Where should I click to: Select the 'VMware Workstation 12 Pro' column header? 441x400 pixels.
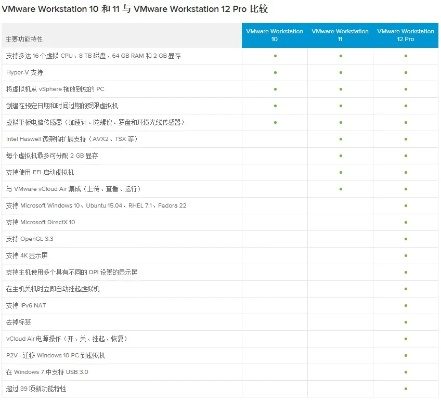click(x=406, y=35)
